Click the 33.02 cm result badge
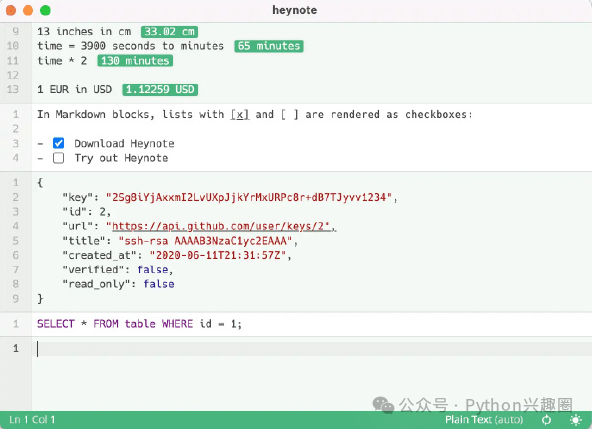Image resolution: width=592 pixels, height=429 pixels. tap(170, 32)
